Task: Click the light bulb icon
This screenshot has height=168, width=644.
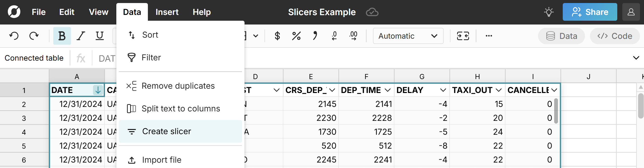Action: point(549,12)
